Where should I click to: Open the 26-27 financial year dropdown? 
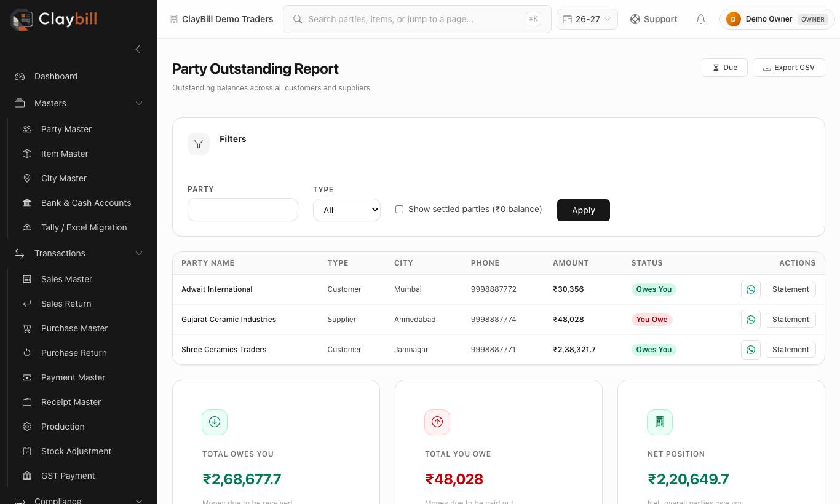(x=587, y=19)
